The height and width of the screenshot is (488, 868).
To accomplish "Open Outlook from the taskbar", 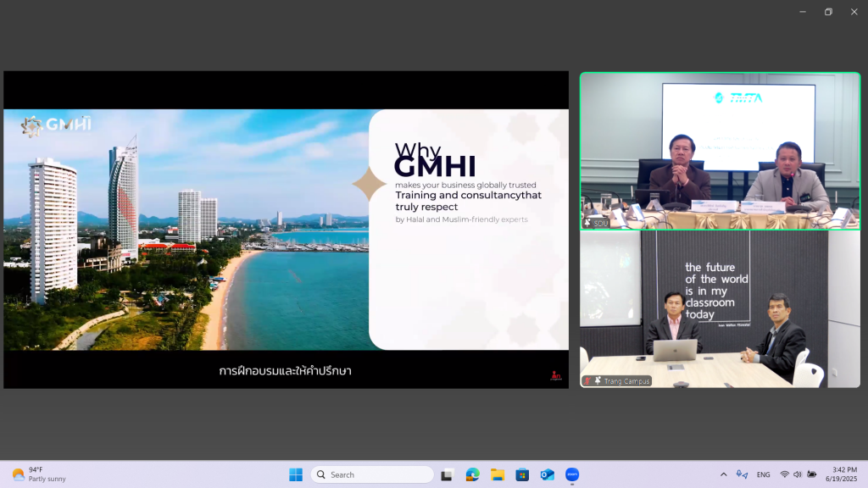I will pos(548,474).
